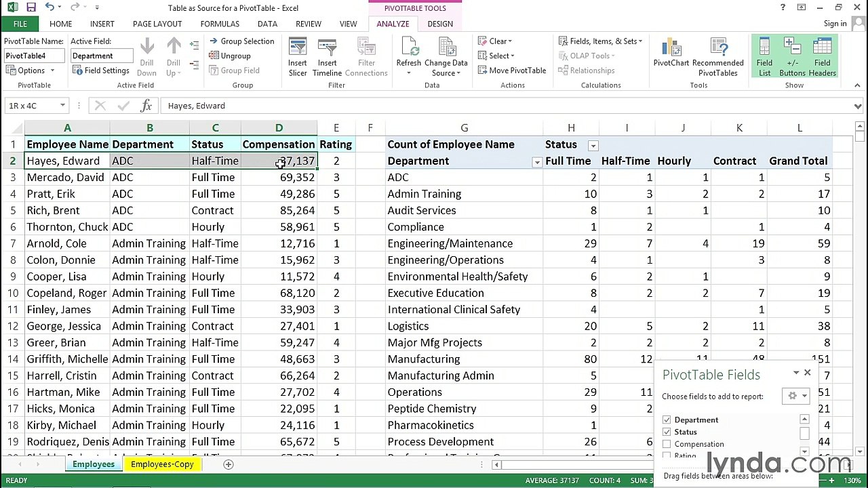Open PivotTable Fields pane options arrow
This screenshot has width=868, height=488.
795,373
